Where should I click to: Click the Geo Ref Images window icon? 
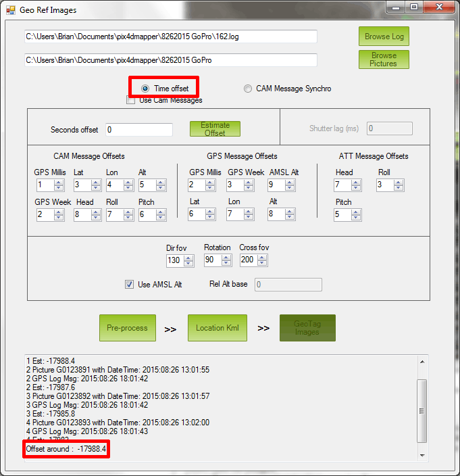click(11, 10)
